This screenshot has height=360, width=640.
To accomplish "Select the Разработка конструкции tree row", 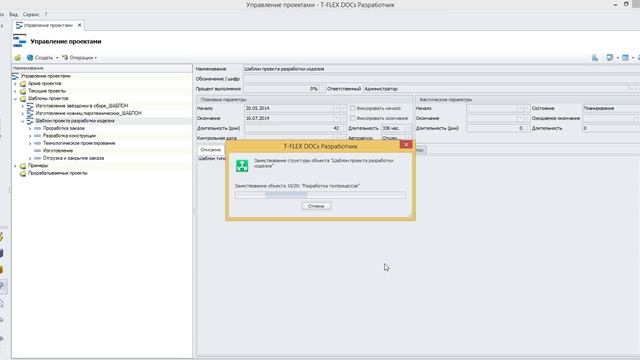I will (x=69, y=136).
